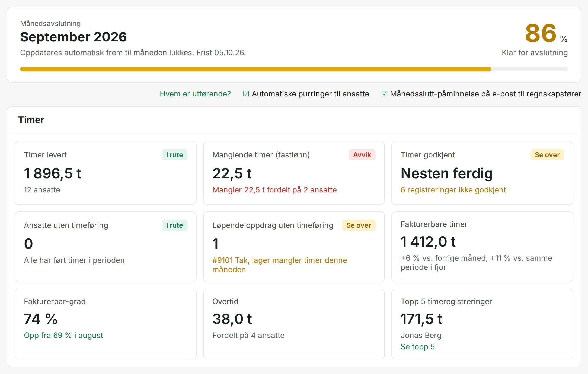Open the 'Se topp 5' link

pyautogui.click(x=418, y=347)
